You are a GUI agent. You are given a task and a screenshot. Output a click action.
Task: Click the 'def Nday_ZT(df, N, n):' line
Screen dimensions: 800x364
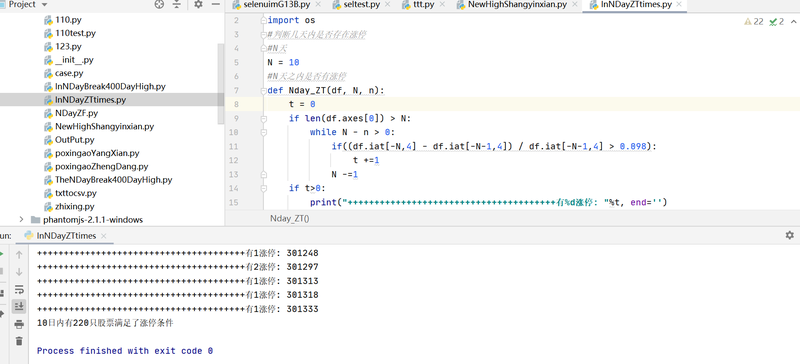(x=326, y=90)
